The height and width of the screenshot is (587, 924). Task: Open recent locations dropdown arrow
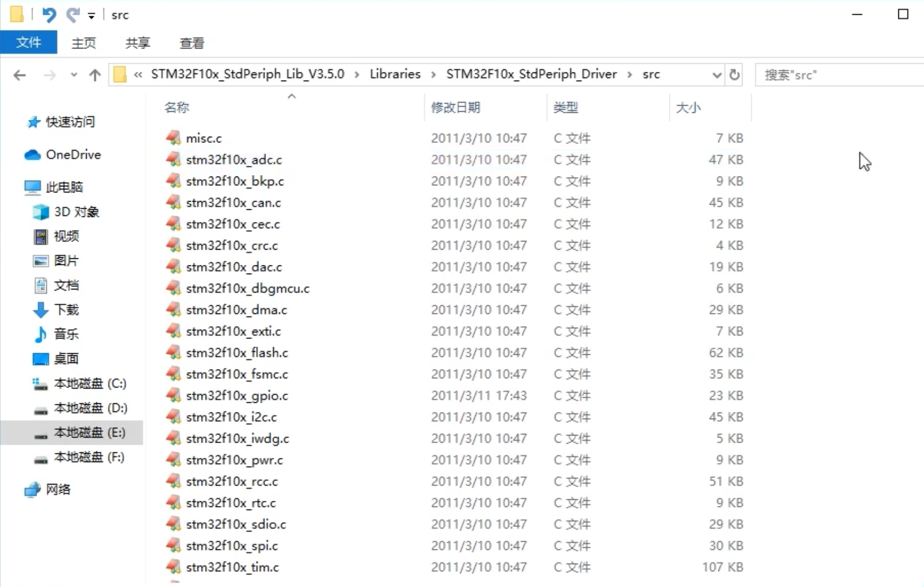click(74, 75)
